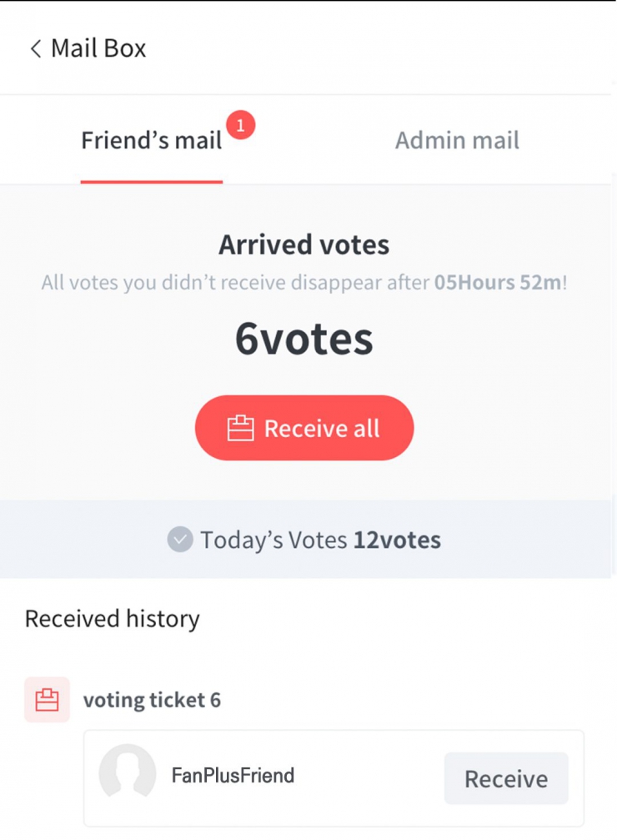Image resolution: width=617 pixels, height=840 pixels.
Task: Click the red underline beneath Friend's mail
Action: pyautogui.click(x=151, y=181)
